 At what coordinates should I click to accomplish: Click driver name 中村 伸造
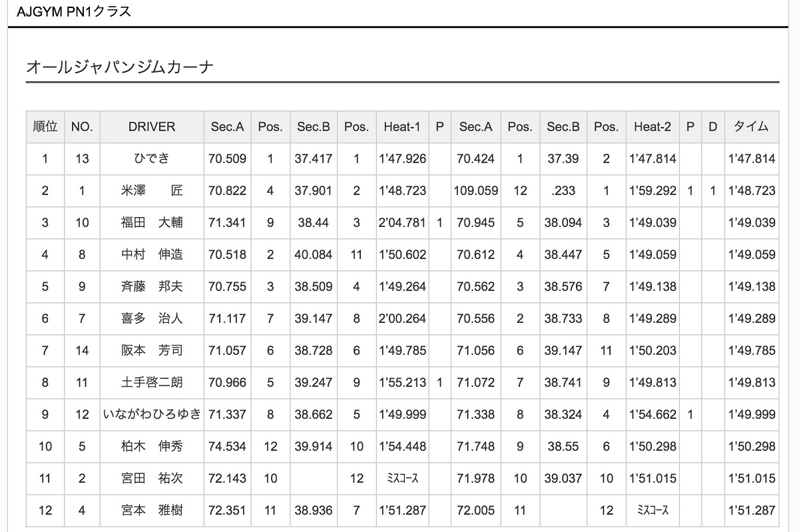coord(152,254)
